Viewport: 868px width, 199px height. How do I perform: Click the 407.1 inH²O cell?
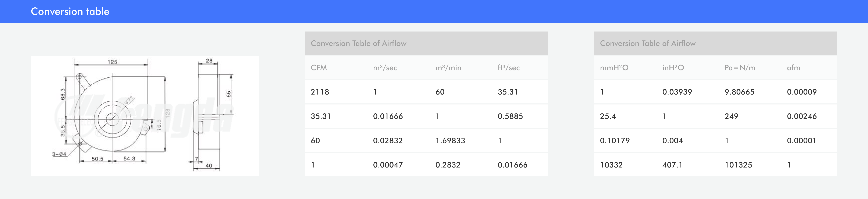click(x=672, y=165)
